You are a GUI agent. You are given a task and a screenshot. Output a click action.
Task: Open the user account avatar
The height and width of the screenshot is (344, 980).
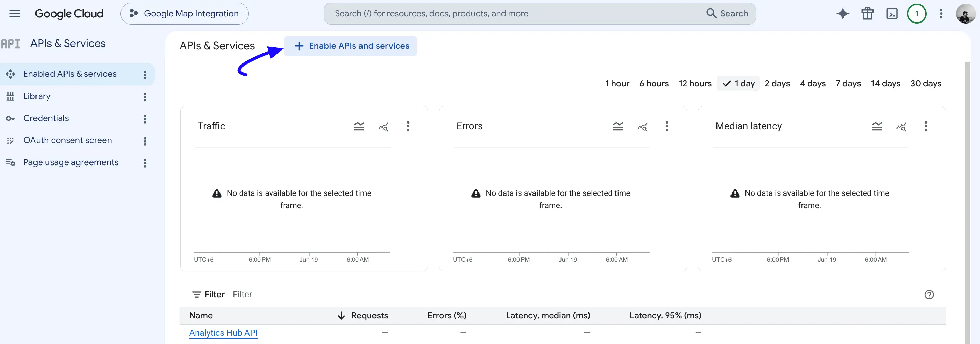[966, 14]
